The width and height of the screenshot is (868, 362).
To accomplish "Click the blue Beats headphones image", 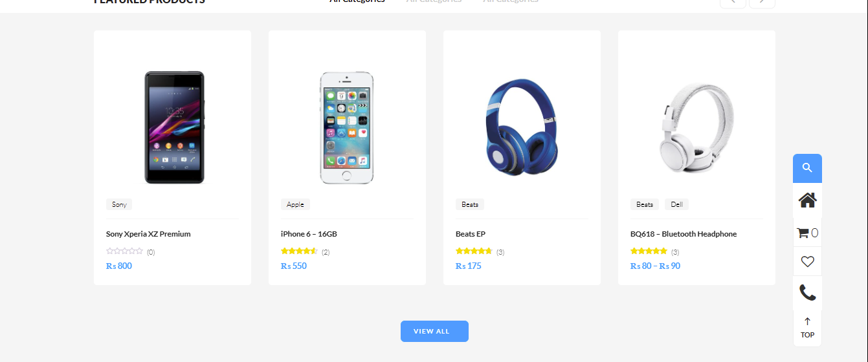I will coord(522,127).
